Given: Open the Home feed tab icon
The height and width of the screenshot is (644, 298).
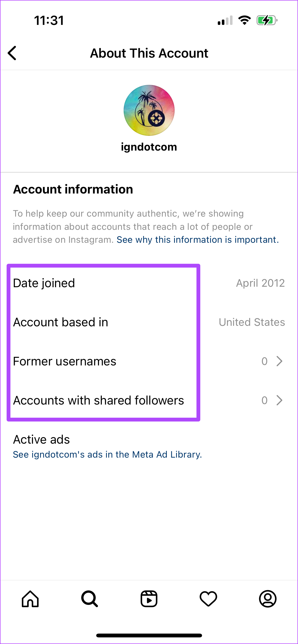Looking at the screenshot, I should click(x=30, y=599).
